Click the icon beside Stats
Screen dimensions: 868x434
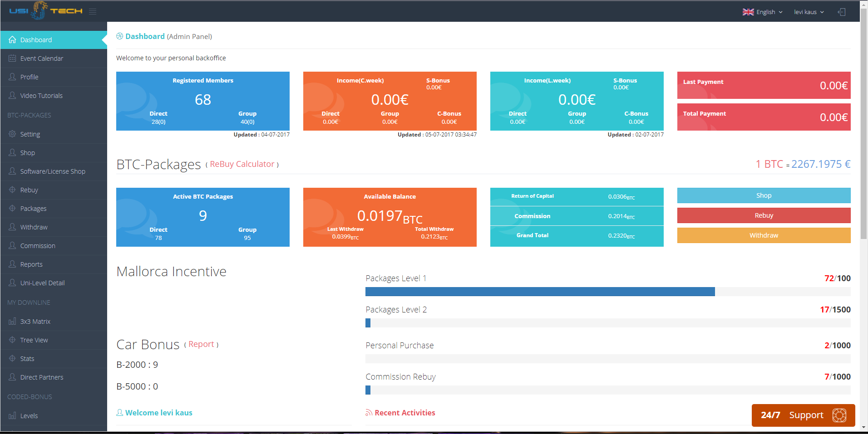pyautogui.click(x=12, y=358)
